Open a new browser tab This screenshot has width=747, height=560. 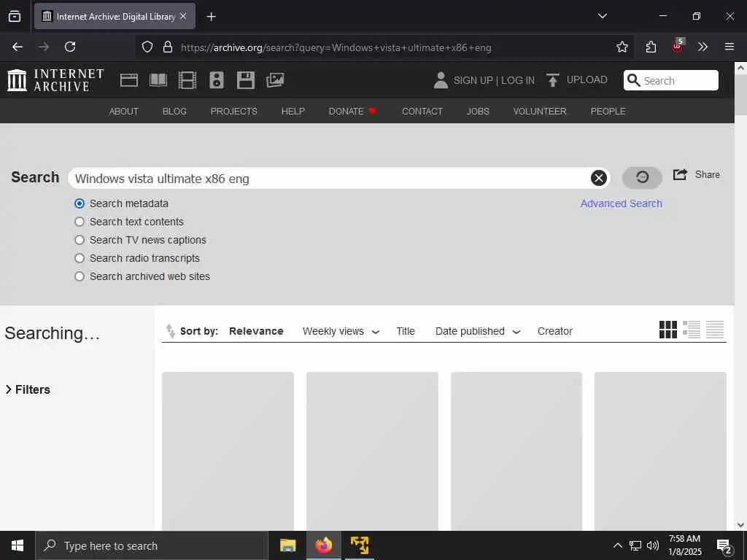pos(212,17)
